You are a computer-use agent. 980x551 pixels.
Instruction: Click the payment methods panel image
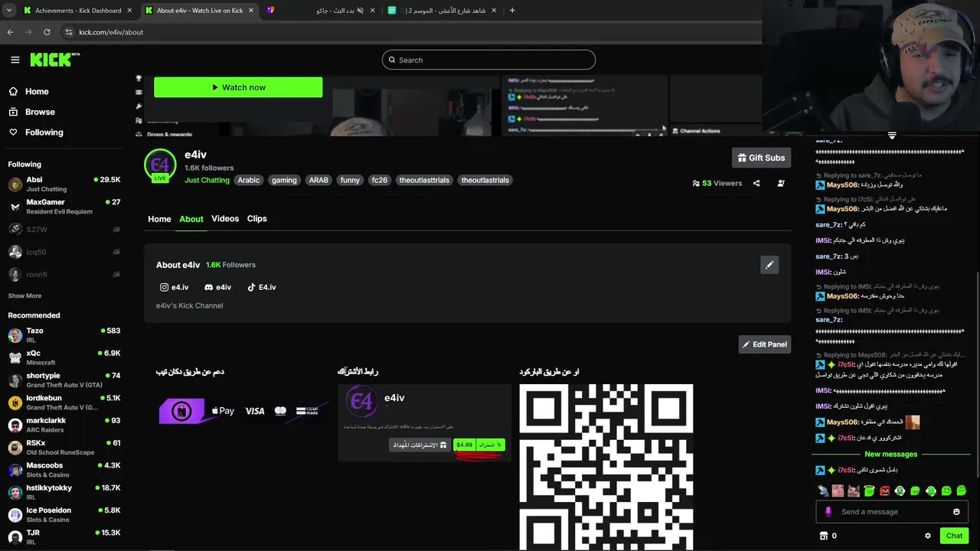[x=243, y=411]
